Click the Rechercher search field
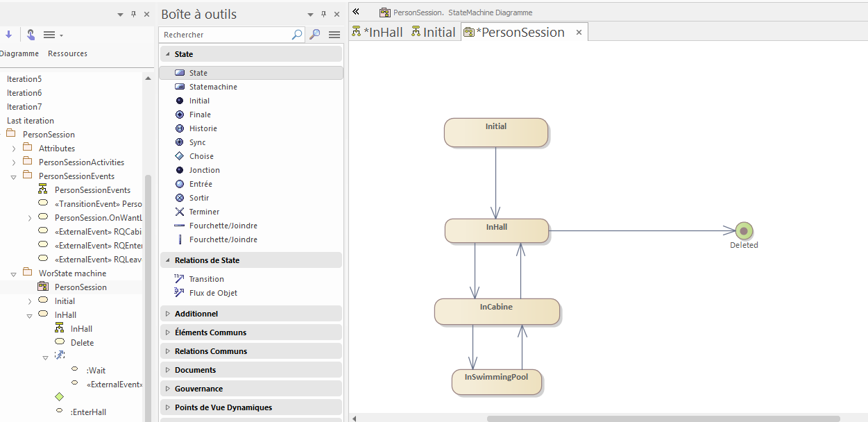868x422 pixels. (x=225, y=35)
